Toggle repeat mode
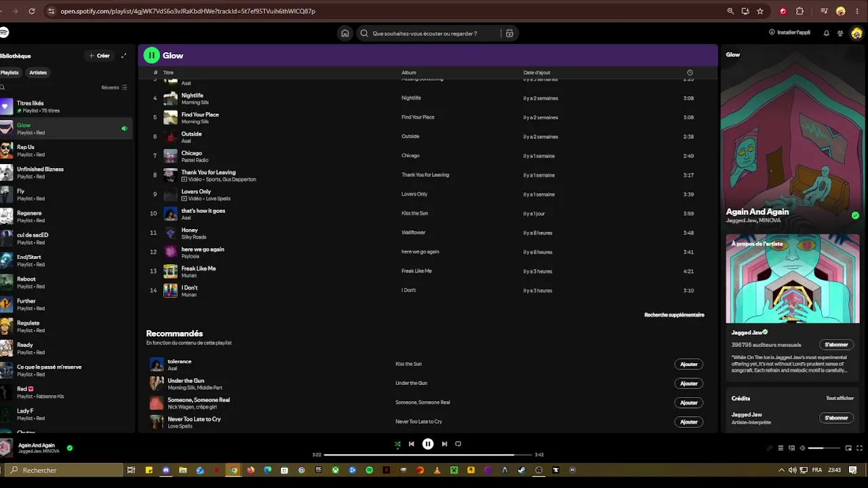The height and width of the screenshot is (488, 868). [x=458, y=444]
